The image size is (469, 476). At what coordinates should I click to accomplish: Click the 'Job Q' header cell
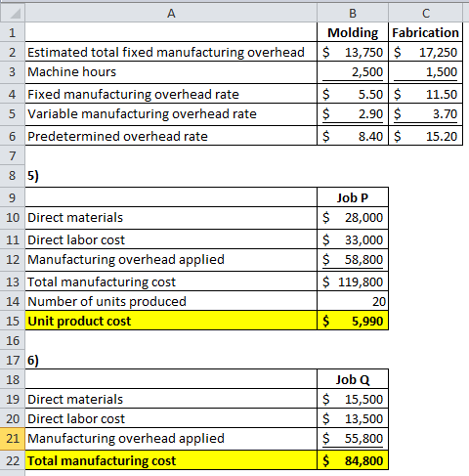click(353, 379)
